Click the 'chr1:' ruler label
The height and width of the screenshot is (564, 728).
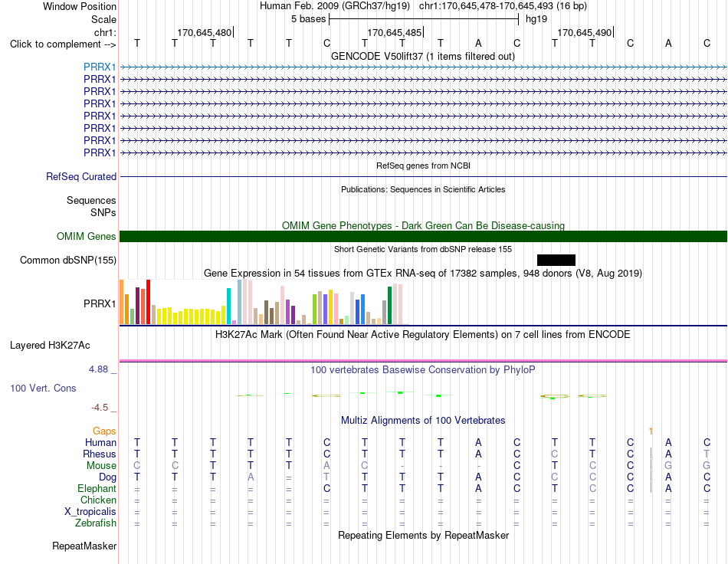(x=105, y=32)
